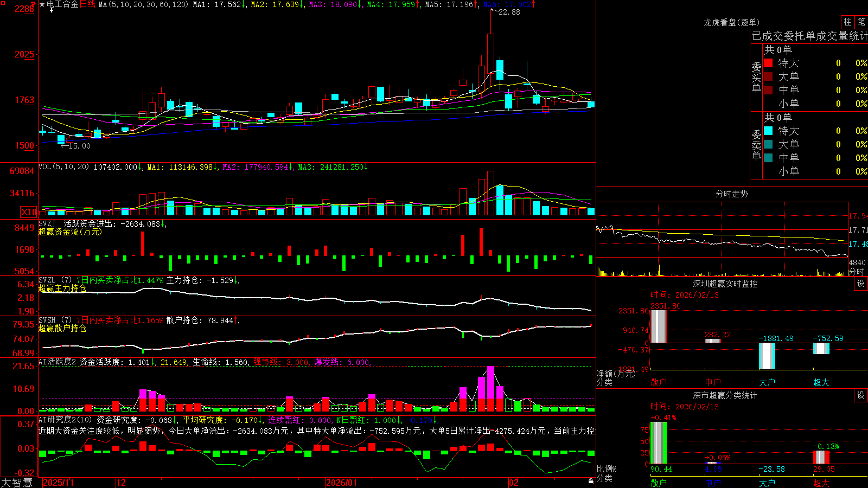Click the X10 volume scale box

(29, 212)
